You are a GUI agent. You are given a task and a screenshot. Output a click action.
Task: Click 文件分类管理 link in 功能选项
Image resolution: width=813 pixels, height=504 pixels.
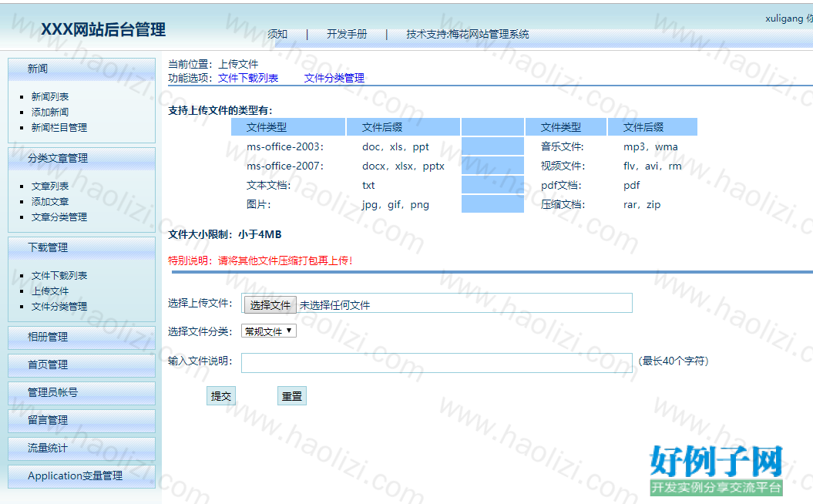click(334, 79)
